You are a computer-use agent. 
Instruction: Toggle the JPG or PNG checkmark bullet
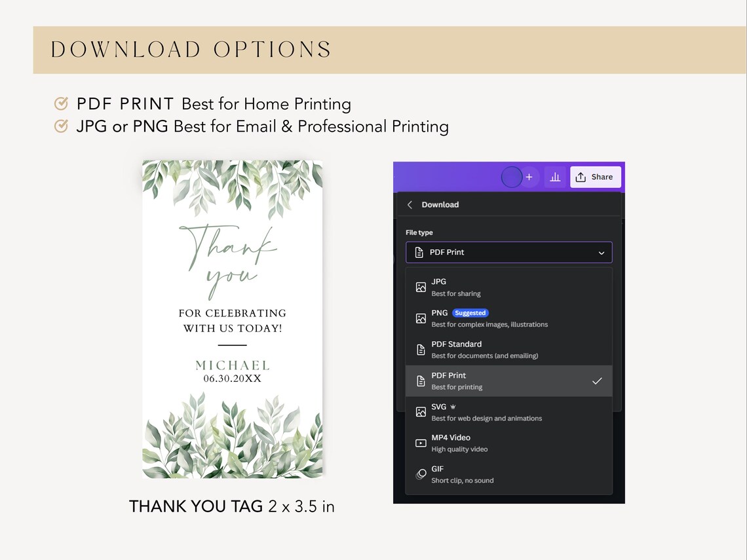61,126
